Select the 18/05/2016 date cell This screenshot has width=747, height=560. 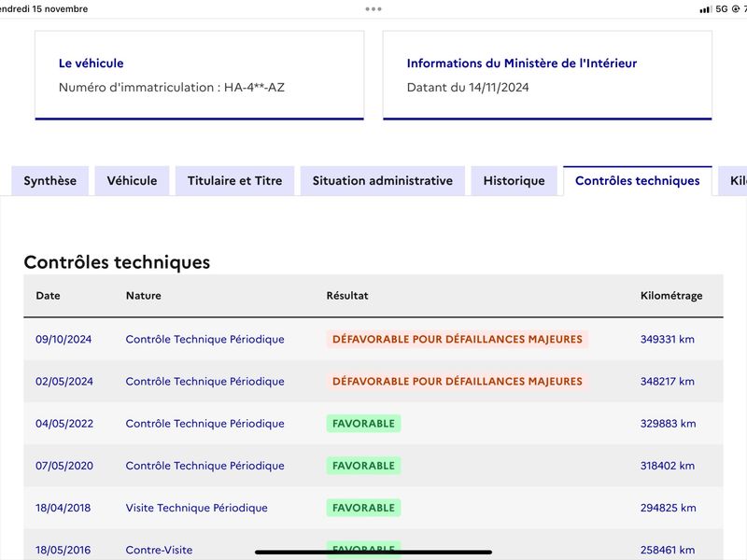click(x=63, y=550)
